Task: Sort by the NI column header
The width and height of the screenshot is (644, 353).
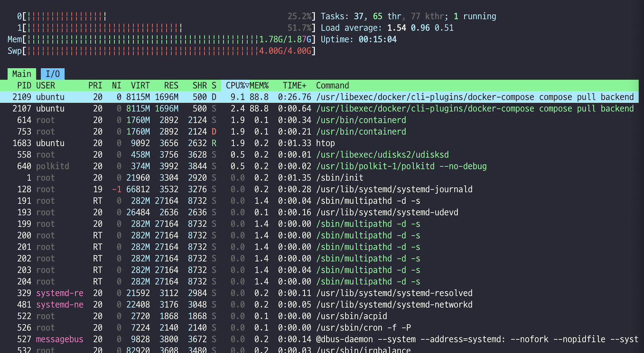Action: 117,86
